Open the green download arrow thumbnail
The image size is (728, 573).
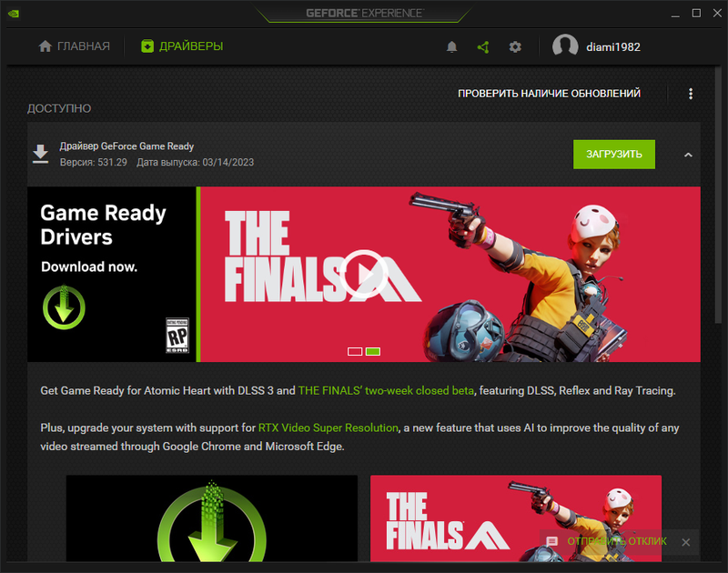click(212, 518)
